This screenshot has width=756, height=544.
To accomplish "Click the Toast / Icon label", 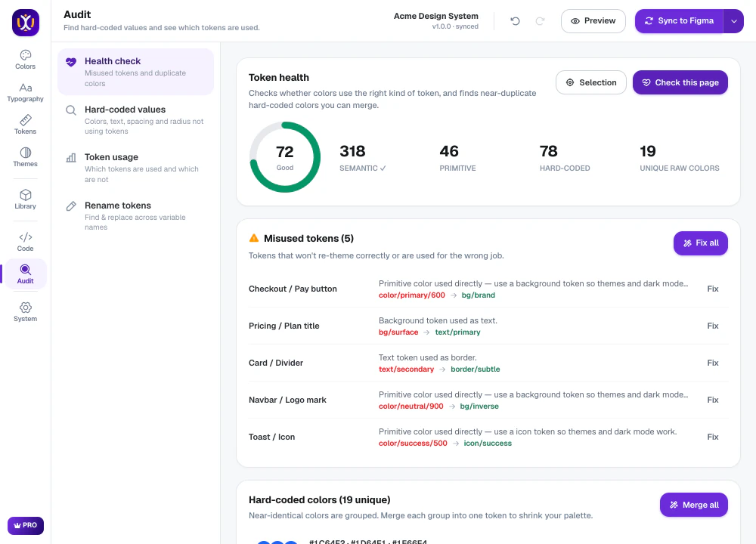I will (x=272, y=437).
